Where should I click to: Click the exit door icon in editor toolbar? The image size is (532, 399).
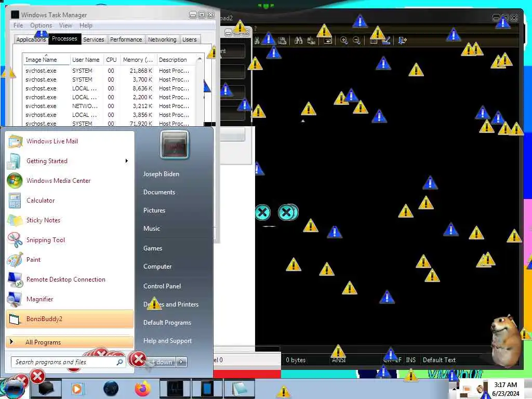click(402, 41)
